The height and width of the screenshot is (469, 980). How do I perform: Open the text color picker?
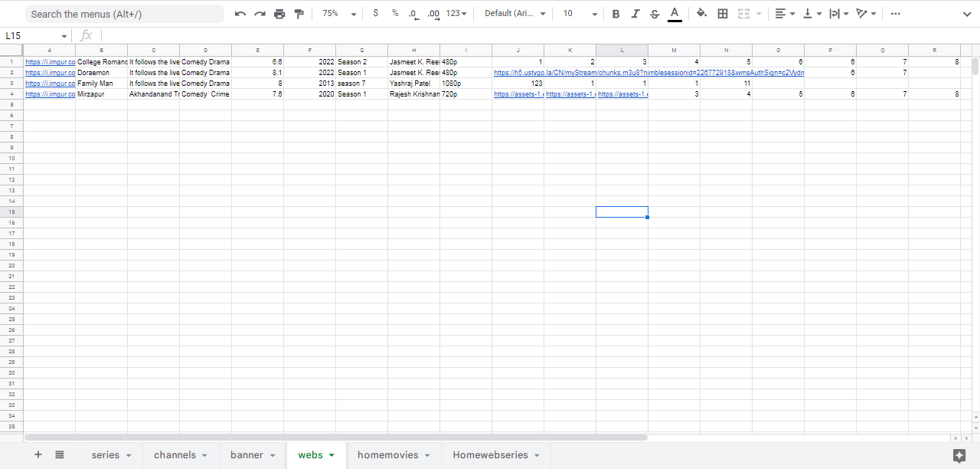[x=674, y=14]
